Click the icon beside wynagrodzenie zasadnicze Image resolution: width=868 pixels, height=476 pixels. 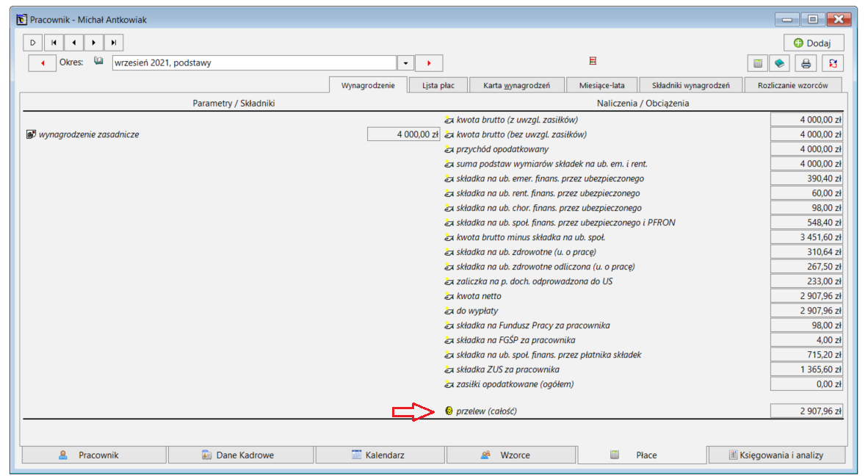point(31,134)
